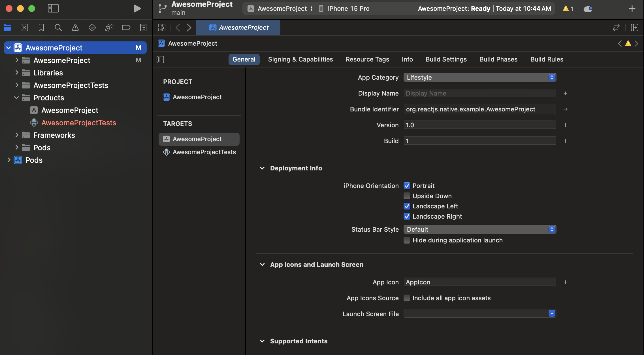Collapse the Deployment Info section
The height and width of the screenshot is (355, 644).
(262, 168)
